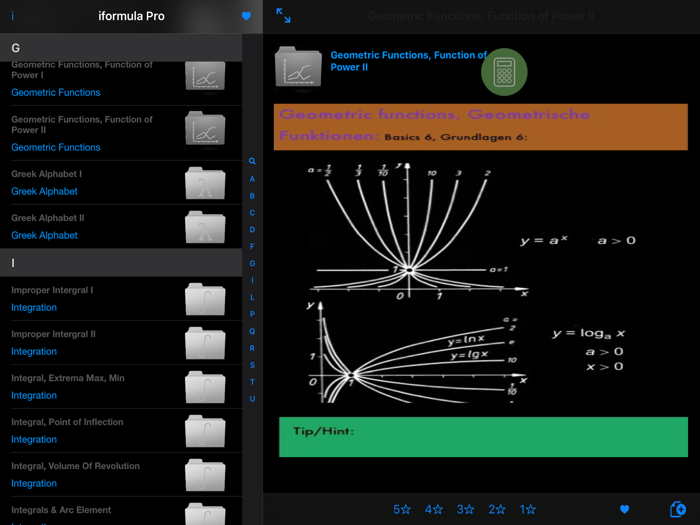Tap copy-add icon in bottom toolbar
Viewport: 700px width, 525px height.
[678, 509]
